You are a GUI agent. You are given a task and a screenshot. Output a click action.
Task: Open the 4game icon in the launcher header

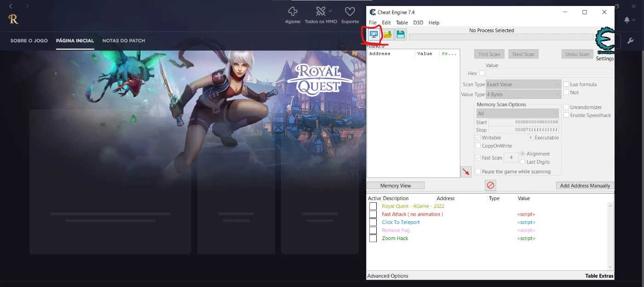(293, 14)
